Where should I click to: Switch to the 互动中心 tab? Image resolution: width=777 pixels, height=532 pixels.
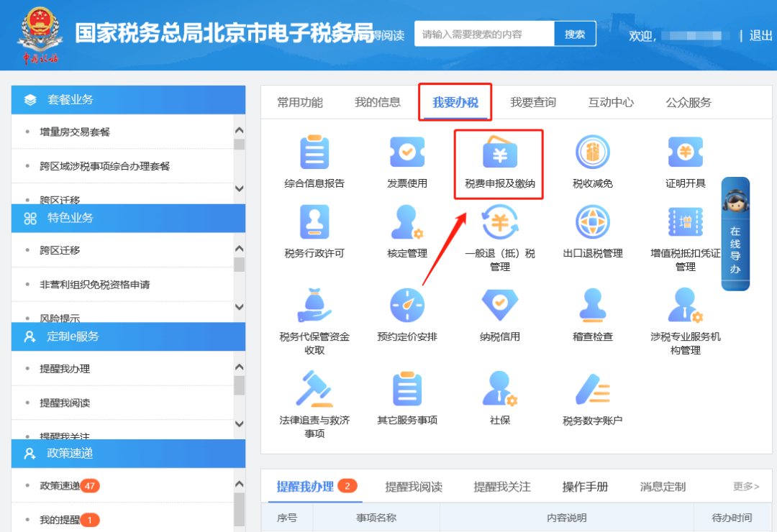coord(611,103)
